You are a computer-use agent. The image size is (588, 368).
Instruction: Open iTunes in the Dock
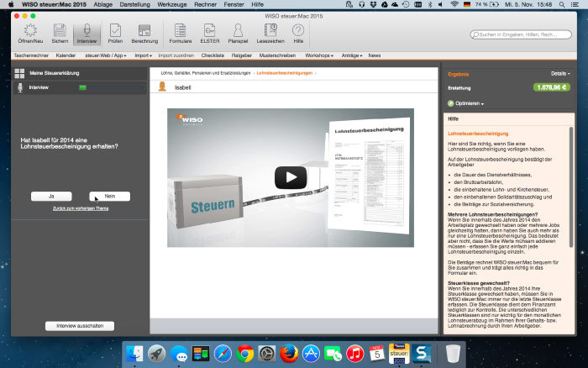coord(355,354)
